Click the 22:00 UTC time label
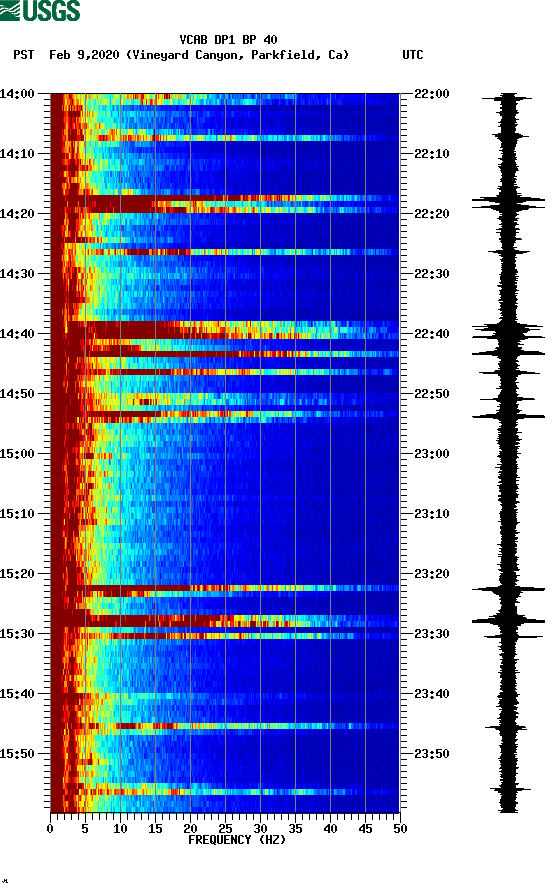 coord(432,94)
